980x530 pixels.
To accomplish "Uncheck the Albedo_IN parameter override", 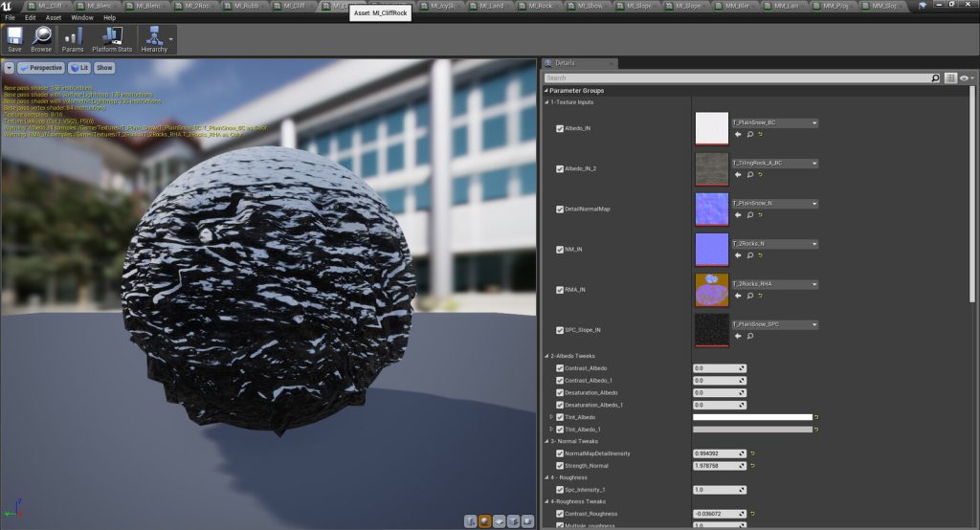I will pyautogui.click(x=560, y=128).
